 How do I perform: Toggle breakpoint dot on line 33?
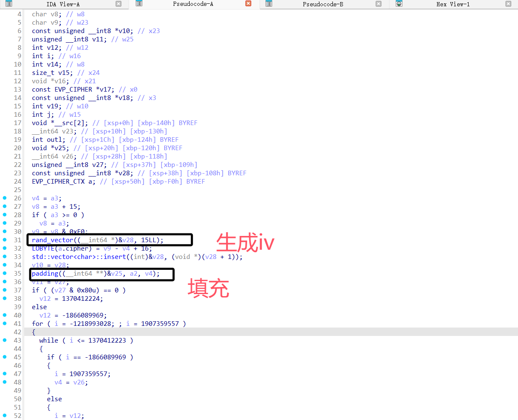tap(5, 256)
